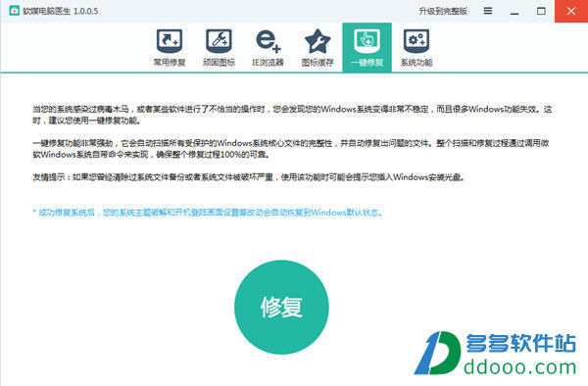
Task: Click the large green 修复 repair button
Action: (x=281, y=308)
